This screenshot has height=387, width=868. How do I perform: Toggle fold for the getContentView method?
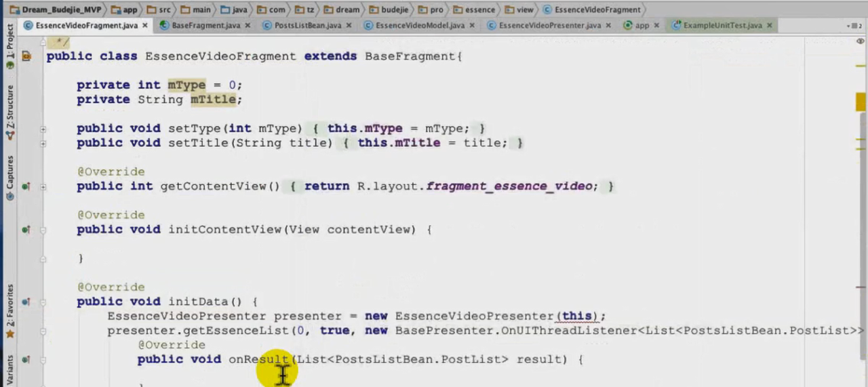[x=43, y=186]
